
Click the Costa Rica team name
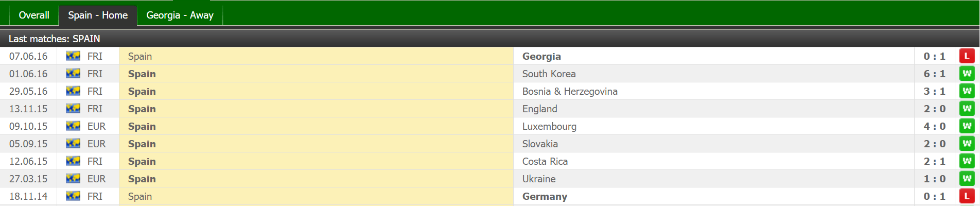[545, 161]
